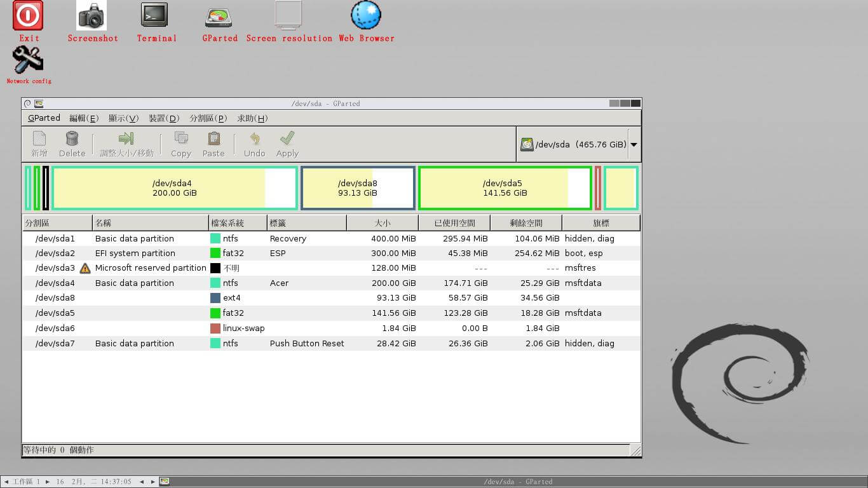Open the GParted menu
Viewport: 868px width, 488px height.
tap(44, 118)
